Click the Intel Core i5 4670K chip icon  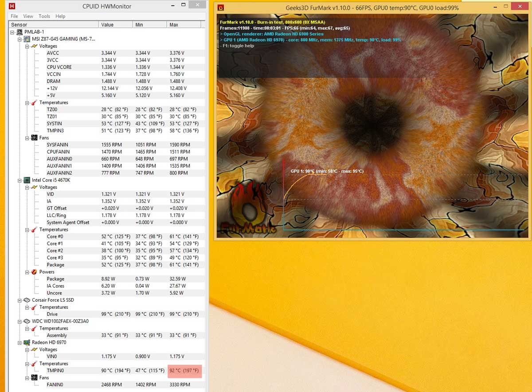coord(27,180)
